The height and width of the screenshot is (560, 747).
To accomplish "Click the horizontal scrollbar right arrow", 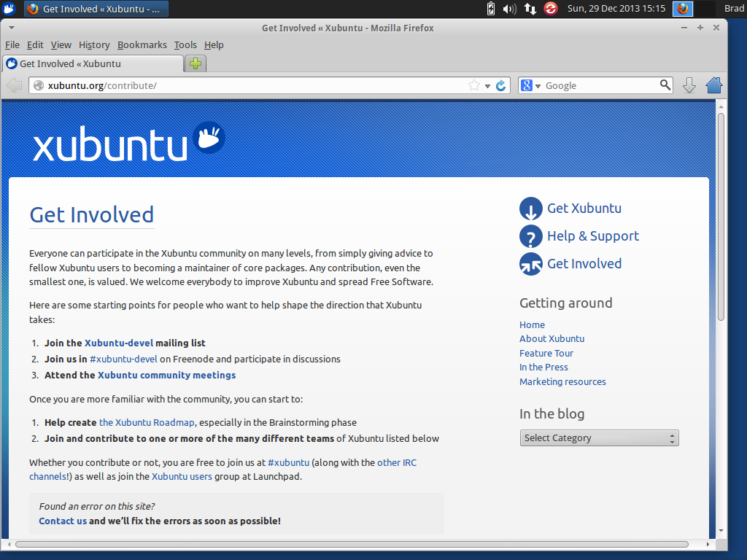I will pyautogui.click(x=708, y=544).
